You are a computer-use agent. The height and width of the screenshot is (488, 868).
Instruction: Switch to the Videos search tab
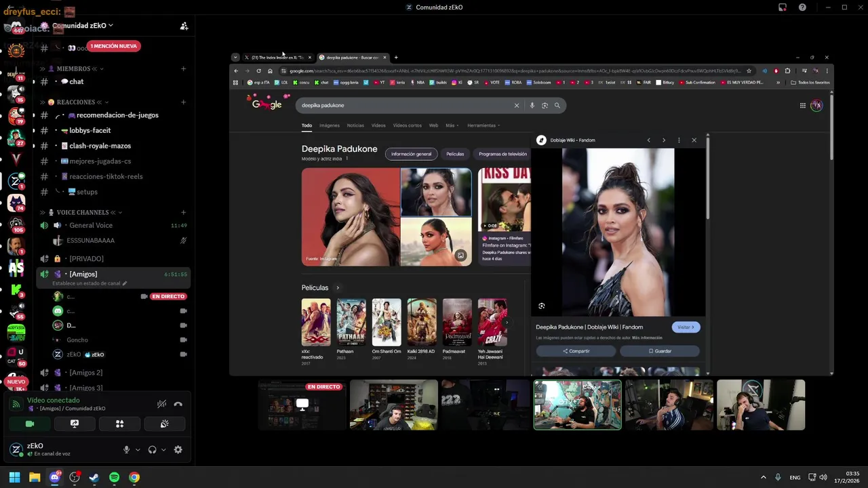tap(378, 125)
